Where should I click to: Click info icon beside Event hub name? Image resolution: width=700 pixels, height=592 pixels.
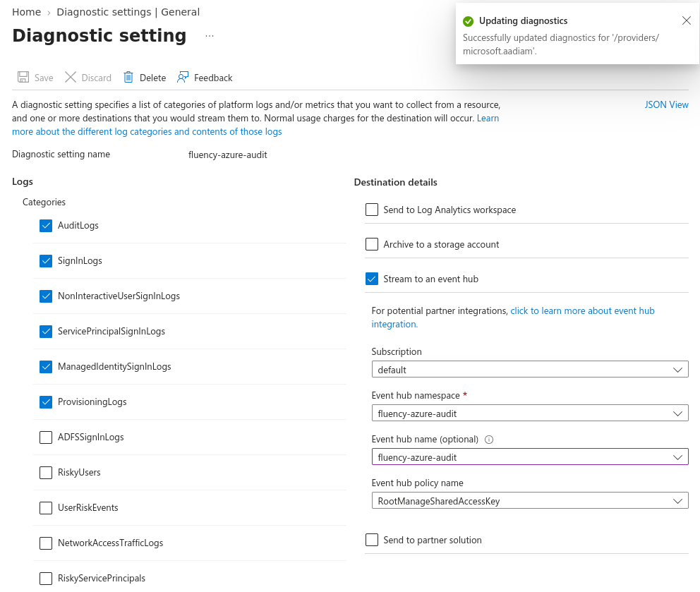point(489,440)
